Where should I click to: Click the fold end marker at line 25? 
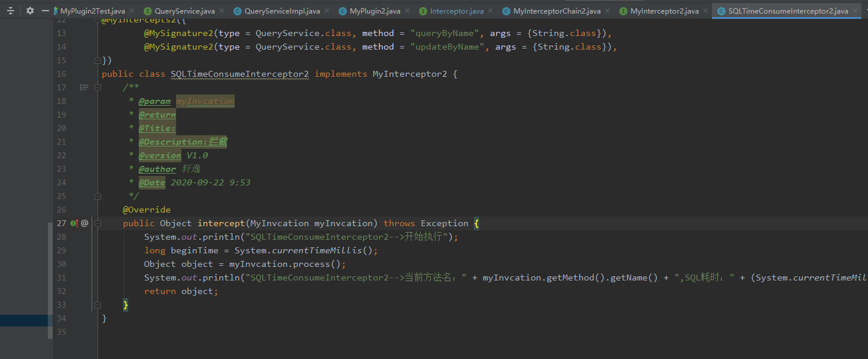pyautogui.click(x=98, y=196)
